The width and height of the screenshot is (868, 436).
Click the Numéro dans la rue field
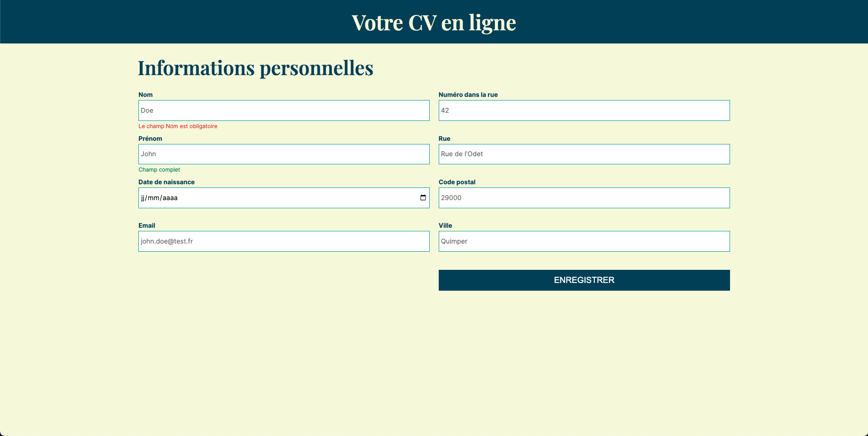point(584,110)
